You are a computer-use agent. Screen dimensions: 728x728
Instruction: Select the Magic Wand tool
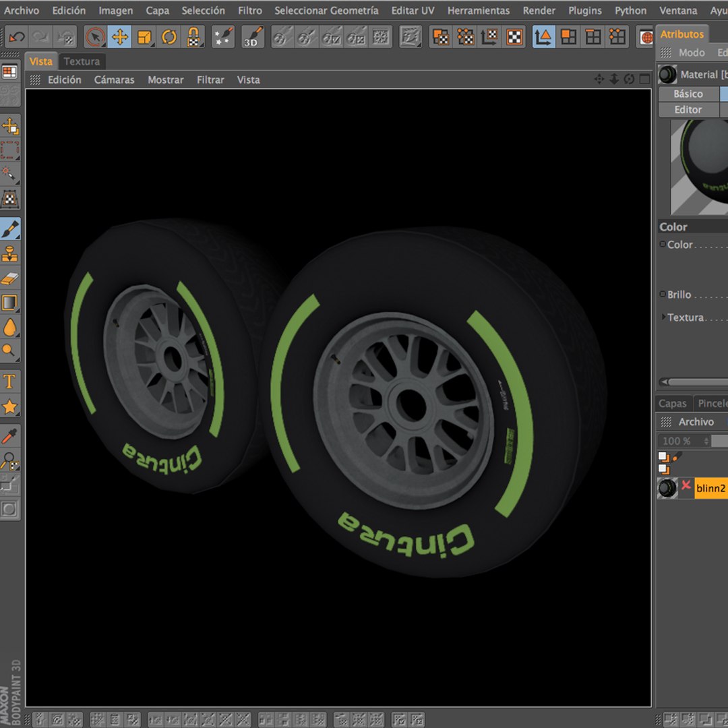click(x=9, y=174)
